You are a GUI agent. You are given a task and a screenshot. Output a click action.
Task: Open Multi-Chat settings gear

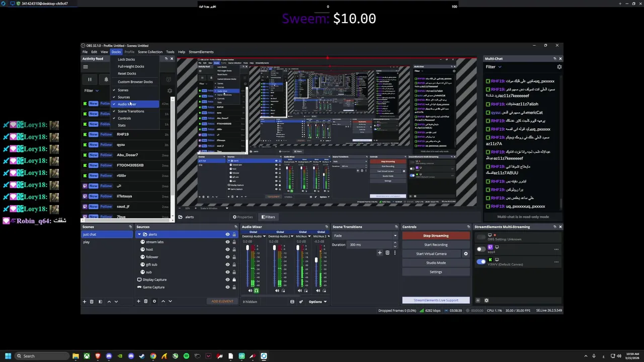pyautogui.click(x=559, y=67)
